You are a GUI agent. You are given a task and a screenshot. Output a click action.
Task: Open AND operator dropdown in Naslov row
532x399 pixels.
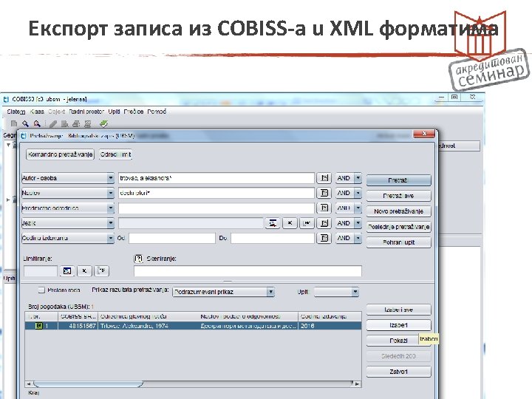(358, 193)
